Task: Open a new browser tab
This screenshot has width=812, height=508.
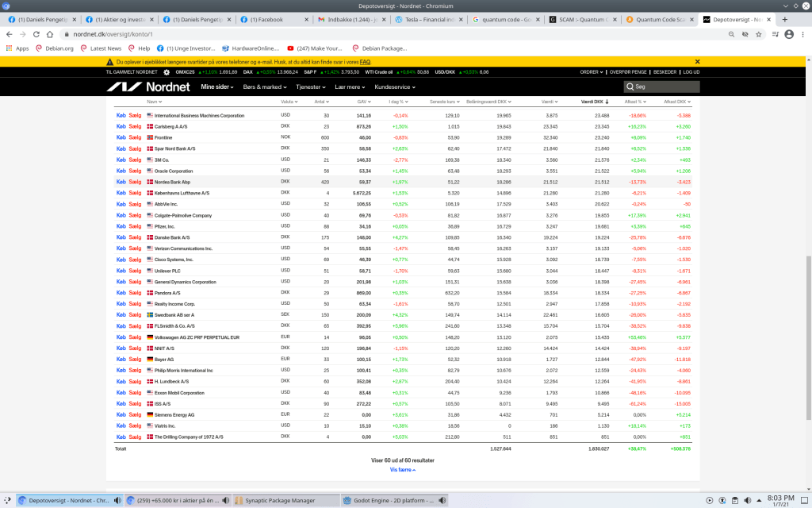Action: coord(785,19)
